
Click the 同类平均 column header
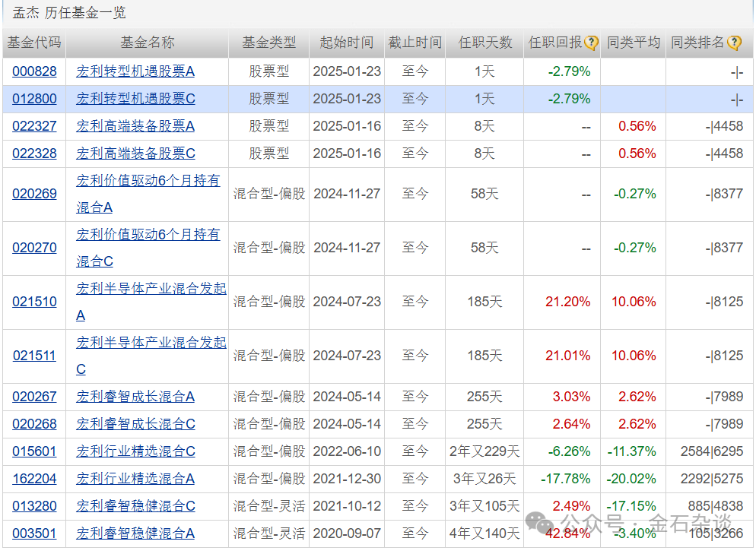tap(633, 43)
